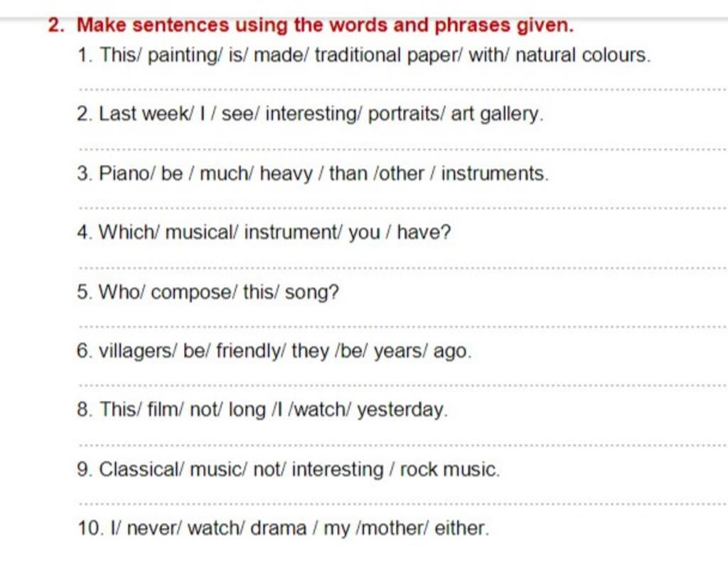Select sentence 8 about the film watched yesterday
This screenshot has width=728, height=563.
click(262, 410)
